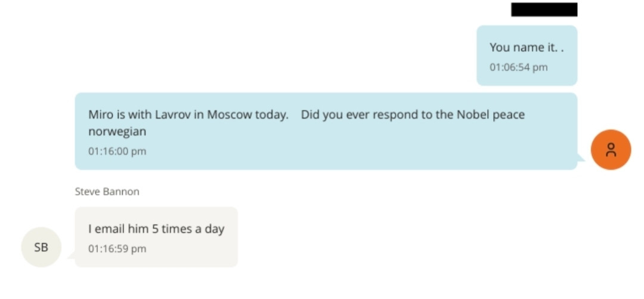Click the person silhouette inside orange circle
The width and height of the screenshot is (644, 299).
click(611, 150)
